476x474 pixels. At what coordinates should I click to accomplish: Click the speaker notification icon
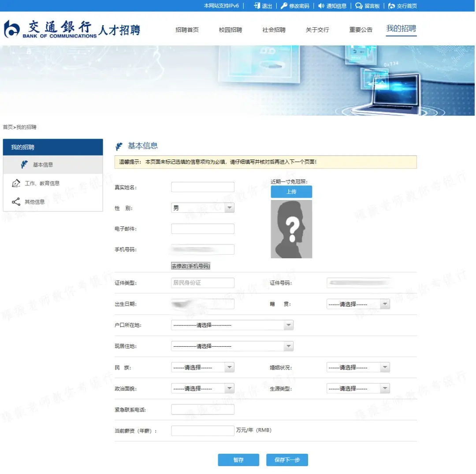pyautogui.click(x=321, y=5)
